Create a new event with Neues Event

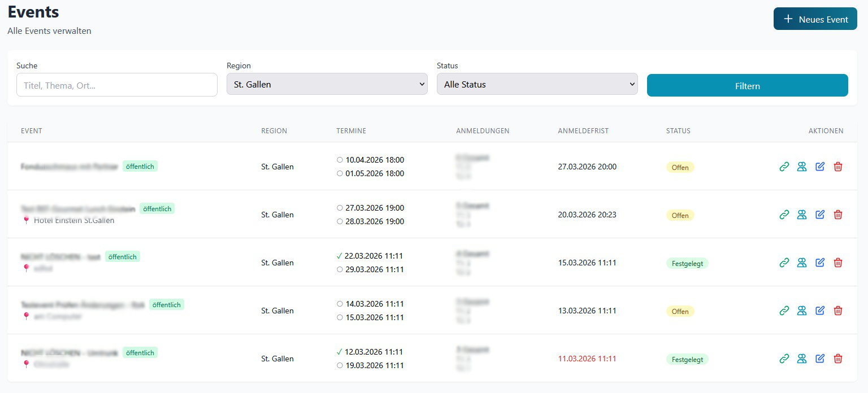coord(815,19)
